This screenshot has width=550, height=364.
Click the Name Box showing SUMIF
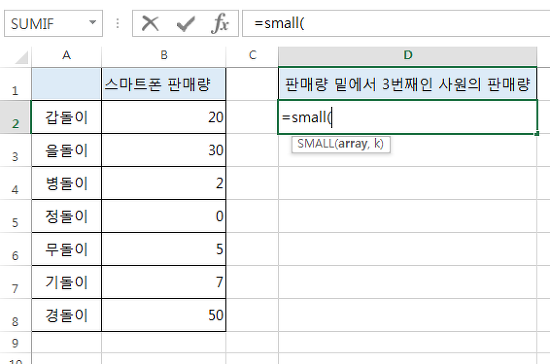point(53,23)
